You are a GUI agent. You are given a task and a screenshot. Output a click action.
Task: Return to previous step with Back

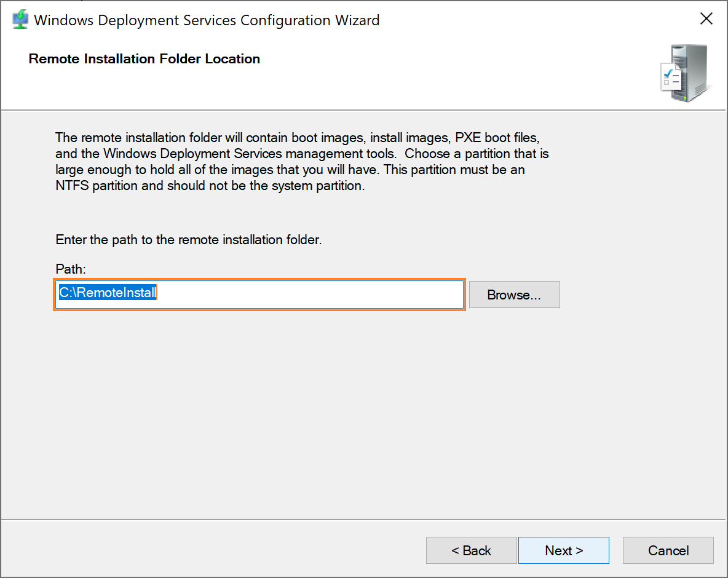pos(471,550)
